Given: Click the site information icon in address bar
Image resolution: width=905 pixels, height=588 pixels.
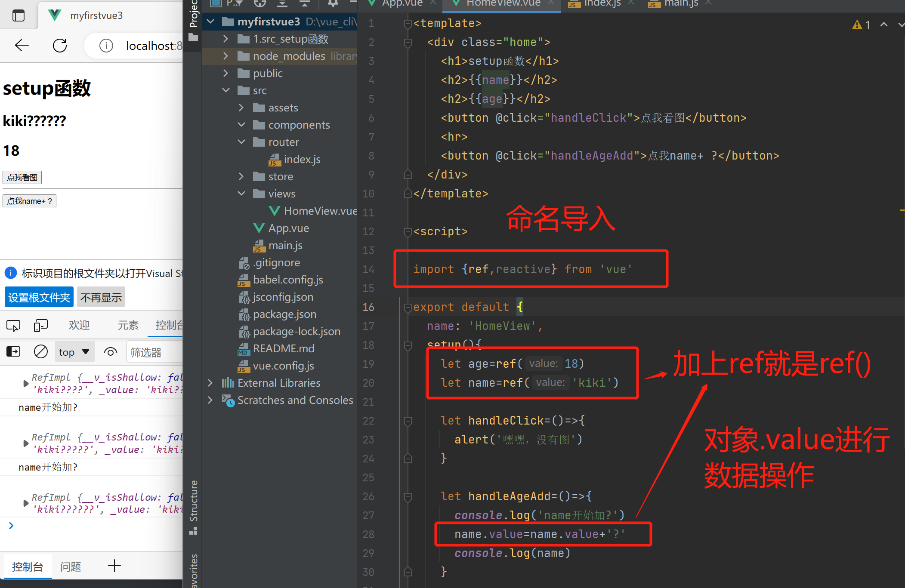Looking at the screenshot, I should 106,46.
